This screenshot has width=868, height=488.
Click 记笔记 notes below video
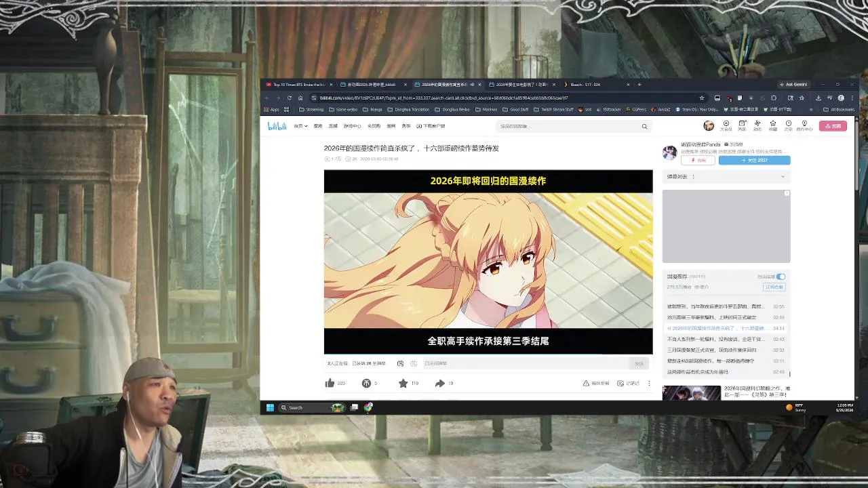(629, 383)
